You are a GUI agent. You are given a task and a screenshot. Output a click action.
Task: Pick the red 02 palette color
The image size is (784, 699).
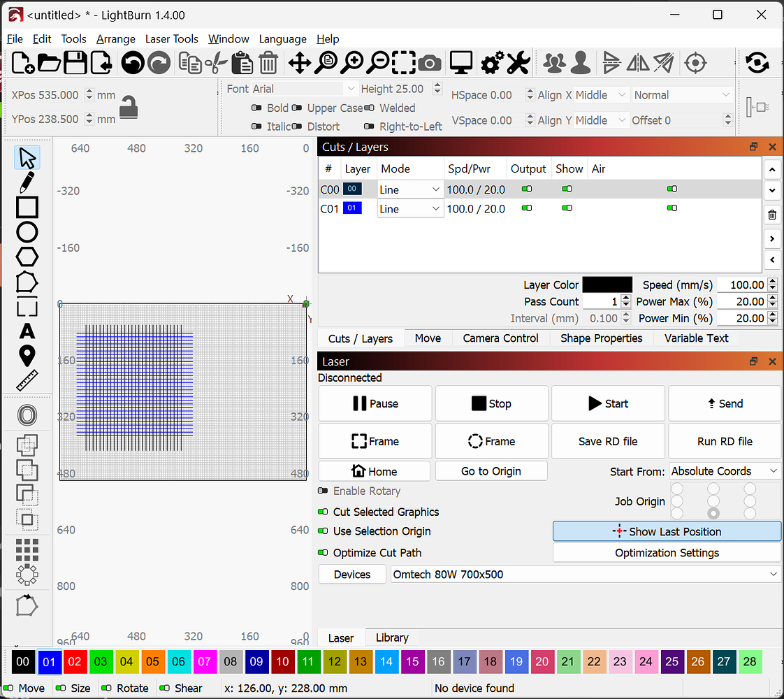coord(75,661)
